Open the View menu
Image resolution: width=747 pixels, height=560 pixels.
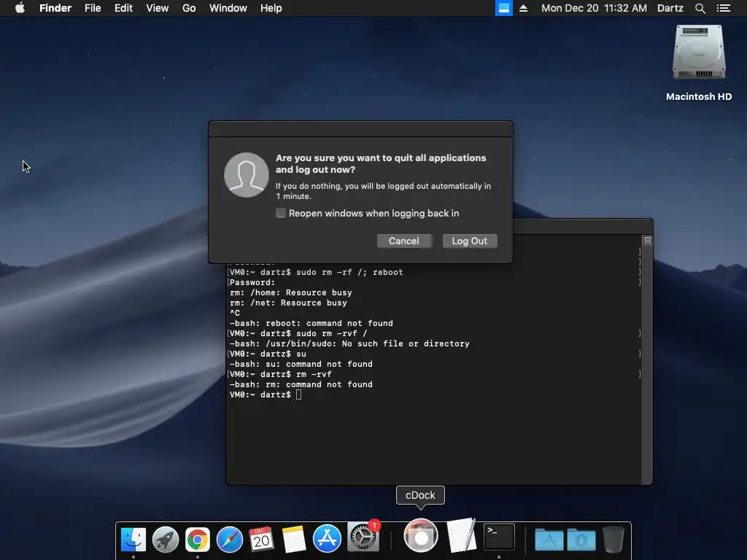158,8
